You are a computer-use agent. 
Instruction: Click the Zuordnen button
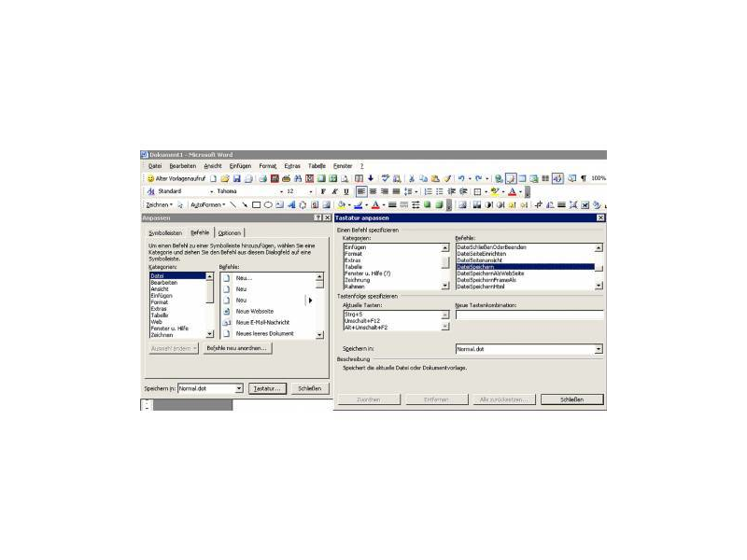click(x=368, y=399)
